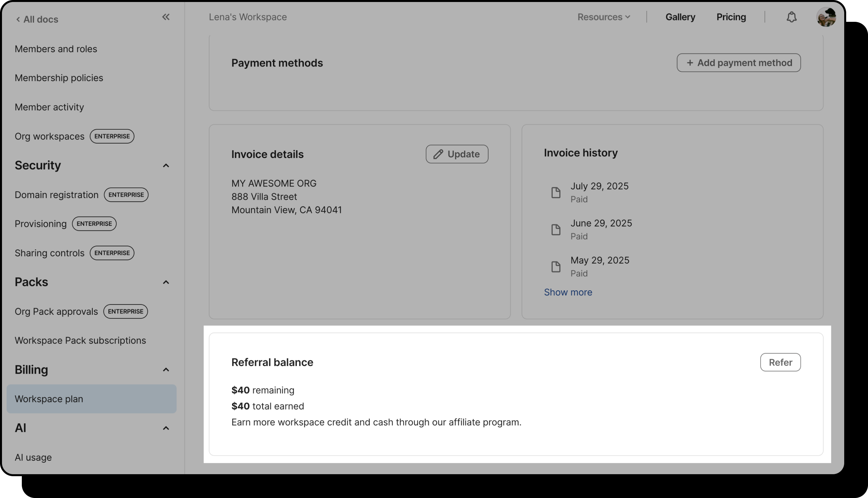Viewport: 868px width, 498px height.
Task: Click the plus icon on Add payment method
Action: coord(690,63)
